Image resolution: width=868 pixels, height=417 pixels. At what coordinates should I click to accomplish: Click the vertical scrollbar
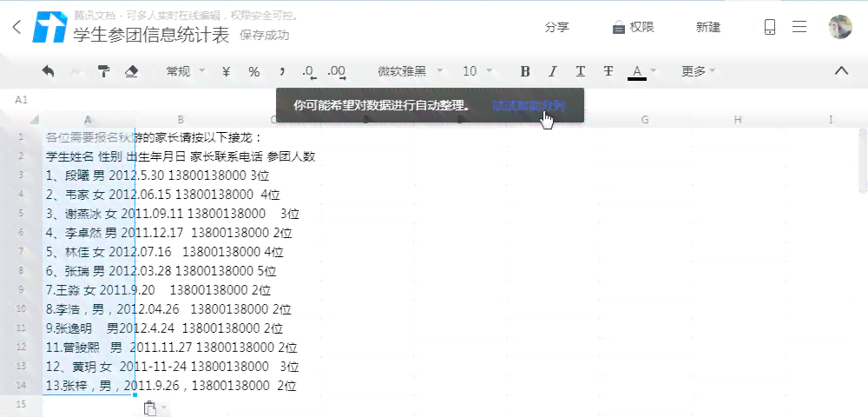863,161
